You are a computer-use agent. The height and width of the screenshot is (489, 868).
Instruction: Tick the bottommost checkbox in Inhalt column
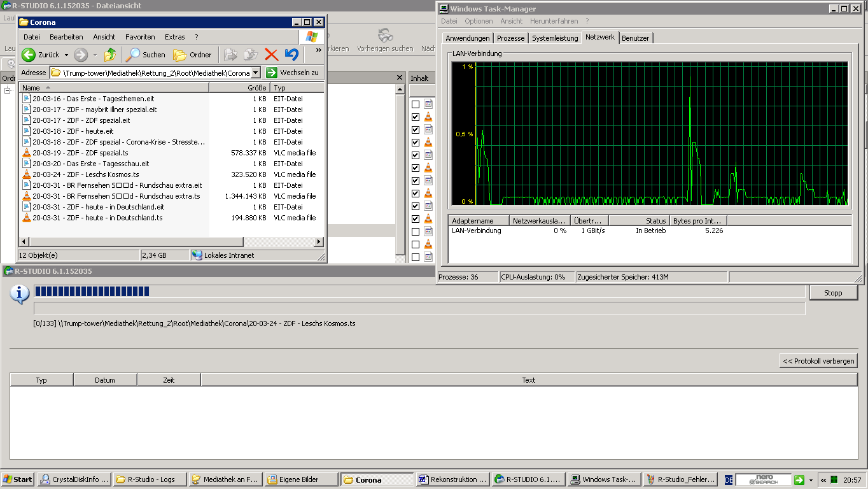(416, 257)
